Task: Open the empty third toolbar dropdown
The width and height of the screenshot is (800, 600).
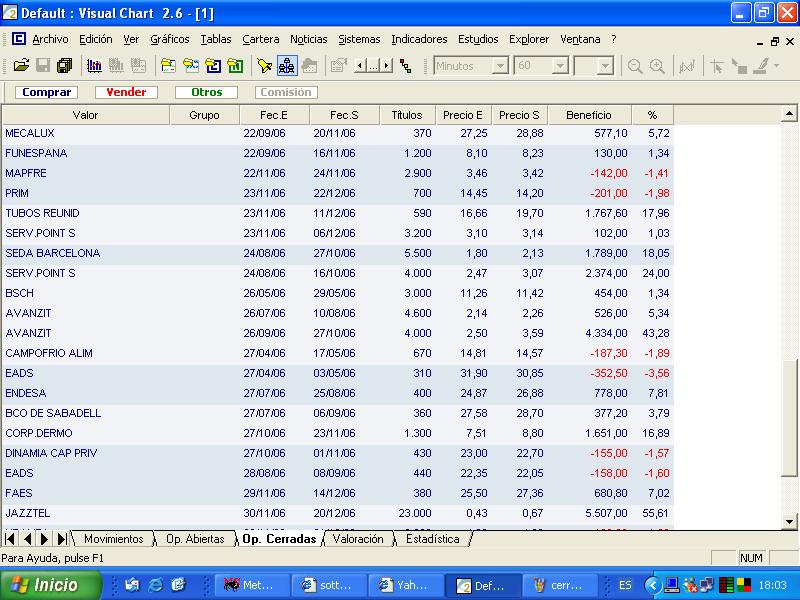Action: click(605, 66)
